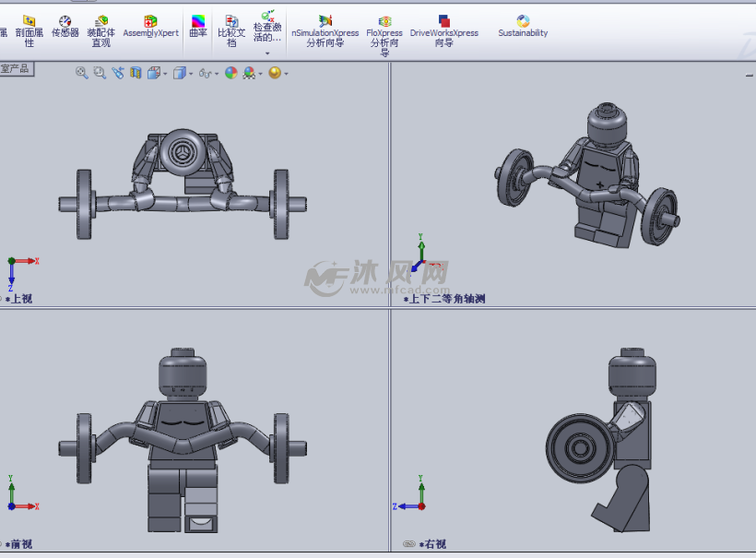Screen dimensions: 756x558
Task: Click the Zoom to Fit magnifier icon
Action: 81,73
